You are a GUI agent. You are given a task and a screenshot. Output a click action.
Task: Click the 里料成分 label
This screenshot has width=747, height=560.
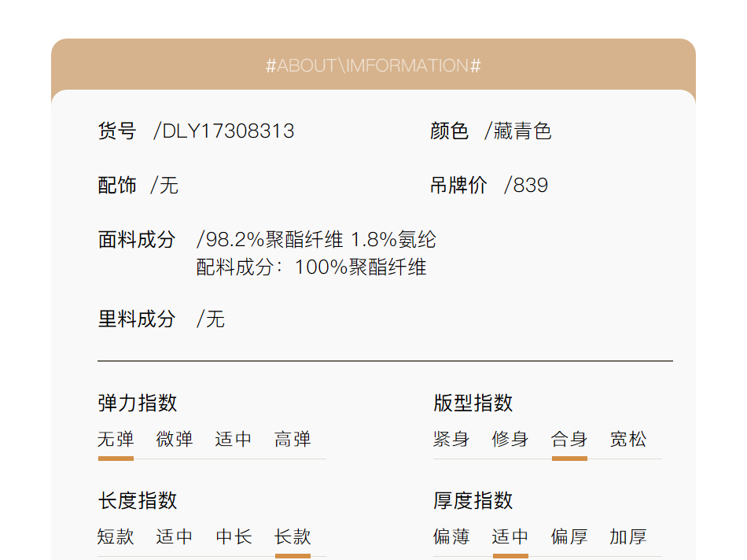pyautogui.click(x=137, y=319)
